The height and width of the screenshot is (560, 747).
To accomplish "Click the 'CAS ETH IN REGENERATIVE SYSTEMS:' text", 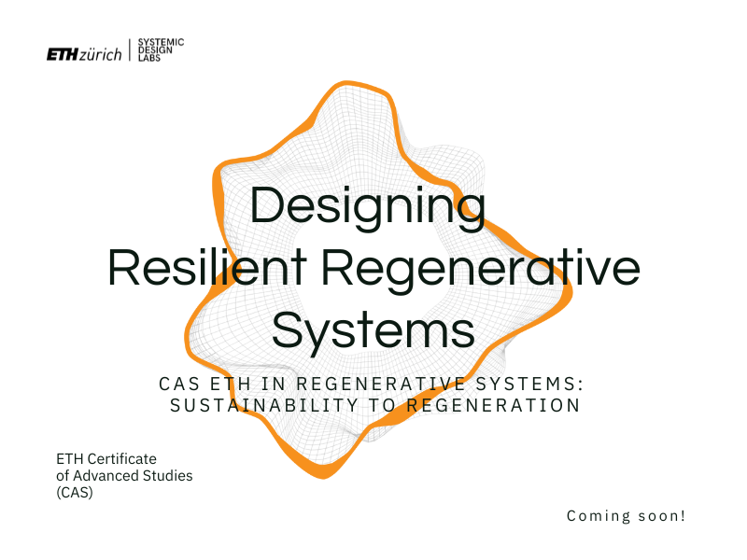I will click(x=373, y=382).
